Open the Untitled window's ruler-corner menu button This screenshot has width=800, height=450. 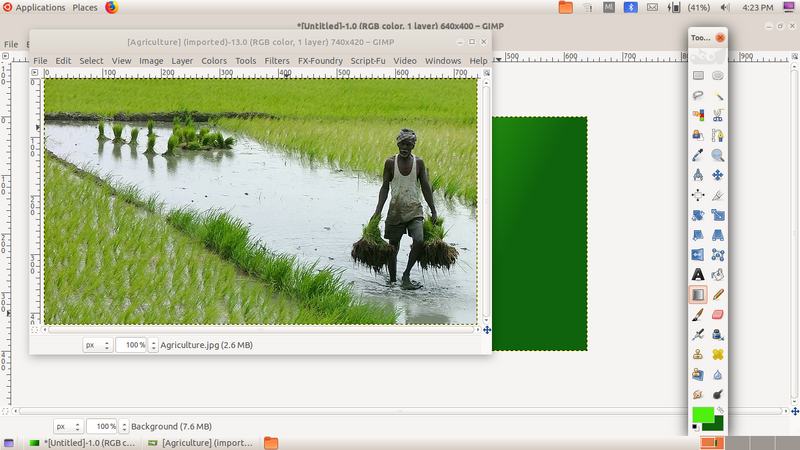(6, 56)
